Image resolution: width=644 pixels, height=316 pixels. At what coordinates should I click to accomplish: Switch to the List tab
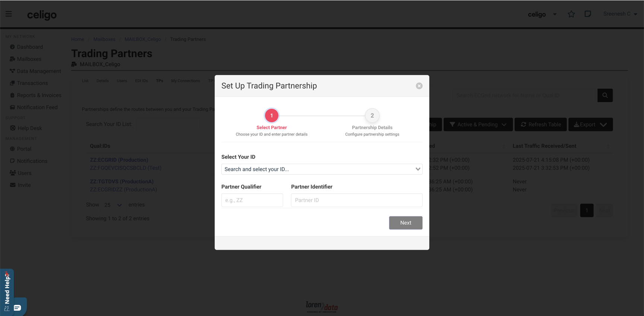click(x=85, y=81)
